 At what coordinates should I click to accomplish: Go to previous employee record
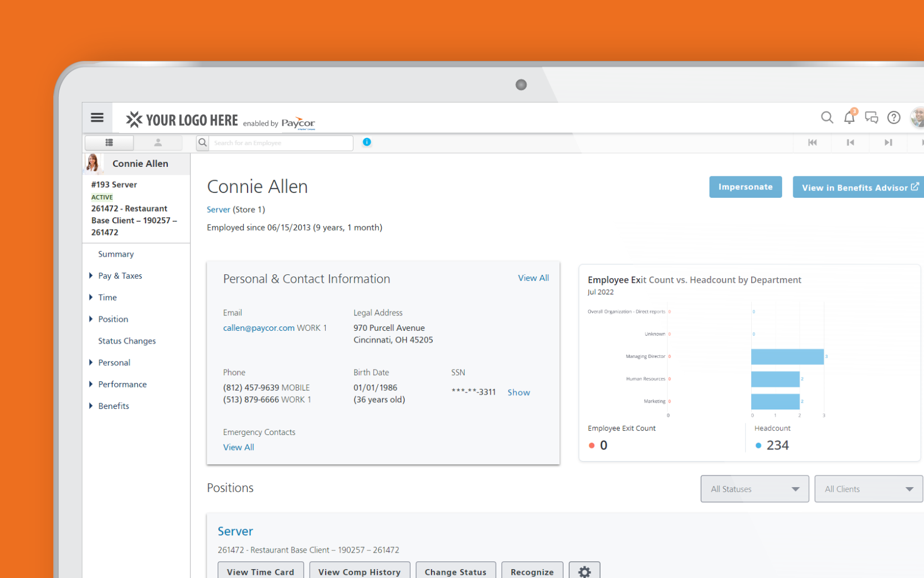click(850, 142)
